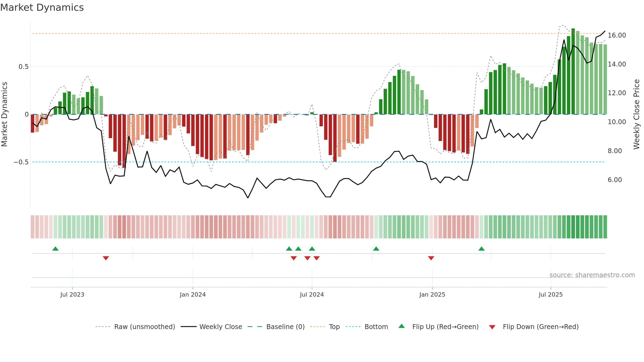Click the 8.00 price axis label
The image size is (644, 362).
point(615,151)
